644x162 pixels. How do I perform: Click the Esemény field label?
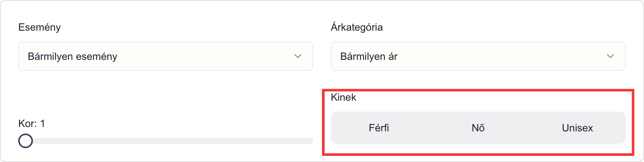tap(39, 27)
